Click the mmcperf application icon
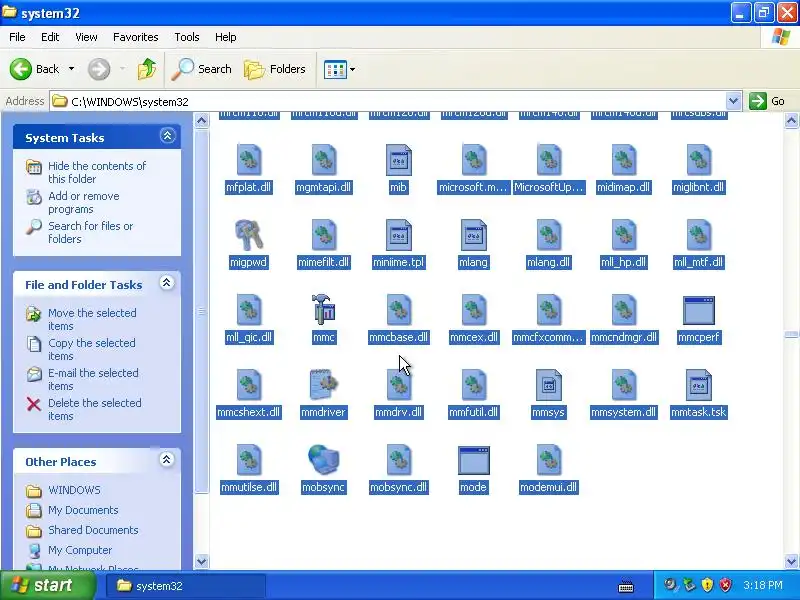This screenshot has width=800, height=600. point(698,310)
